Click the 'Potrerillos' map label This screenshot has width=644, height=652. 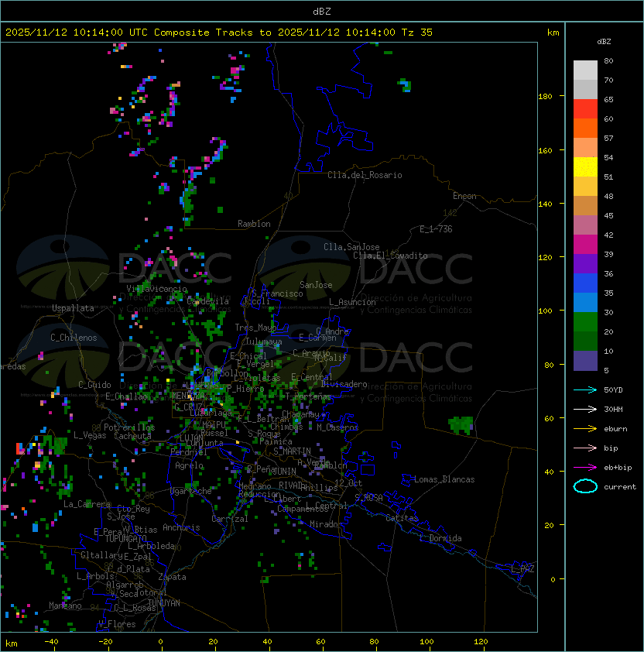click(129, 427)
